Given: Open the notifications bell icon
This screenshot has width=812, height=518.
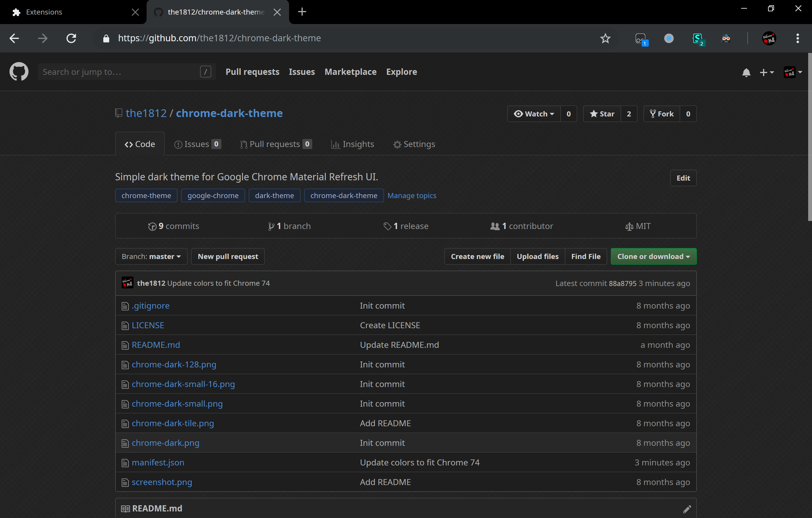Looking at the screenshot, I should point(746,72).
